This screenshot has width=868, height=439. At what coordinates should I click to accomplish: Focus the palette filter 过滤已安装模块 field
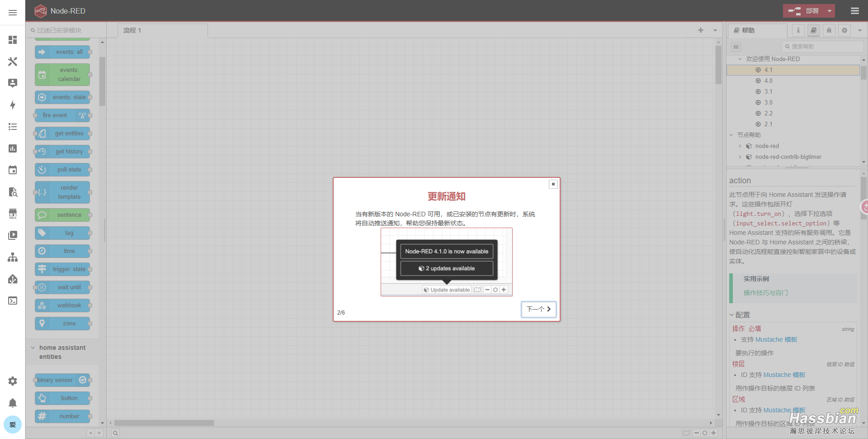(x=66, y=30)
